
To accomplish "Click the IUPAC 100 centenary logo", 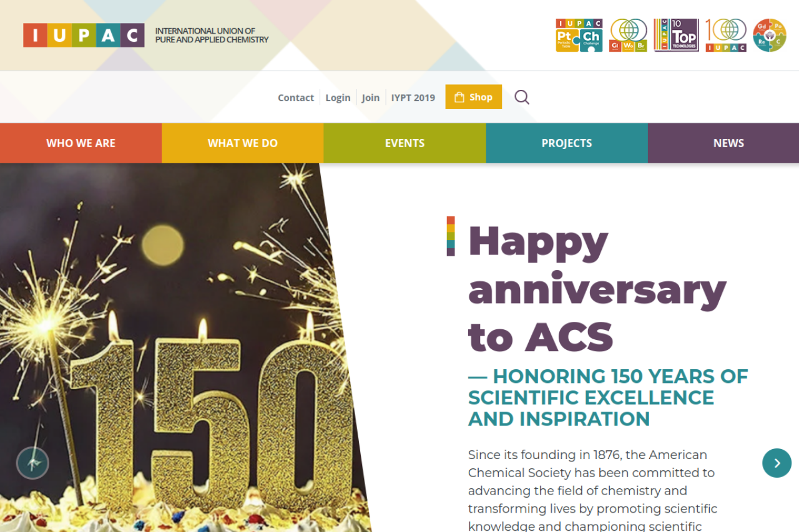I will tap(726, 35).
